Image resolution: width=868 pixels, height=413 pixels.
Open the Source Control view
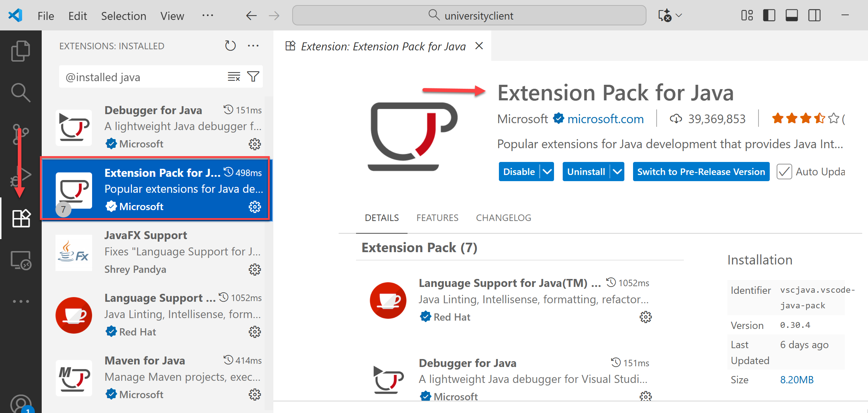click(x=21, y=133)
